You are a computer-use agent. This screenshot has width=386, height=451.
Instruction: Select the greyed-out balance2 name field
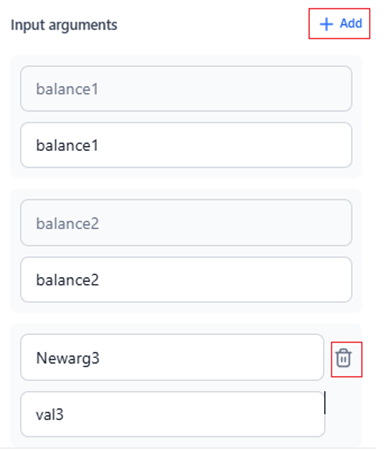pyautogui.click(x=186, y=223)
